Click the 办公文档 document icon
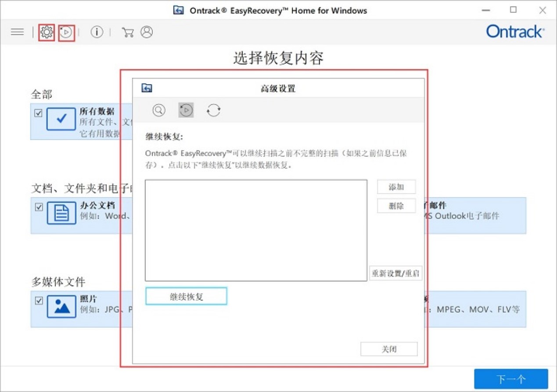Screen dimensions: 557x392 (61, 212)
